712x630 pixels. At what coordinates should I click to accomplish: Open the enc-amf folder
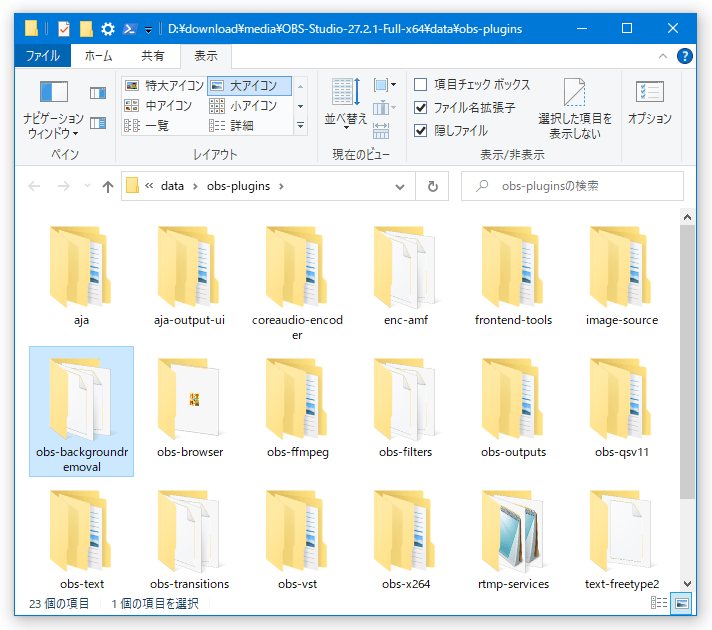(x=405, y=276)
